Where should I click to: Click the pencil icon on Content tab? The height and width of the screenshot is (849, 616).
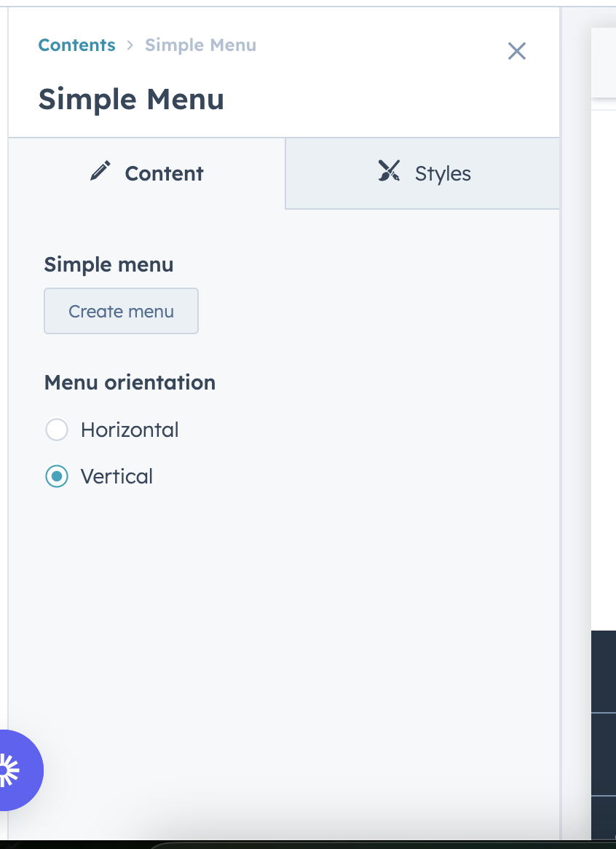100,172
